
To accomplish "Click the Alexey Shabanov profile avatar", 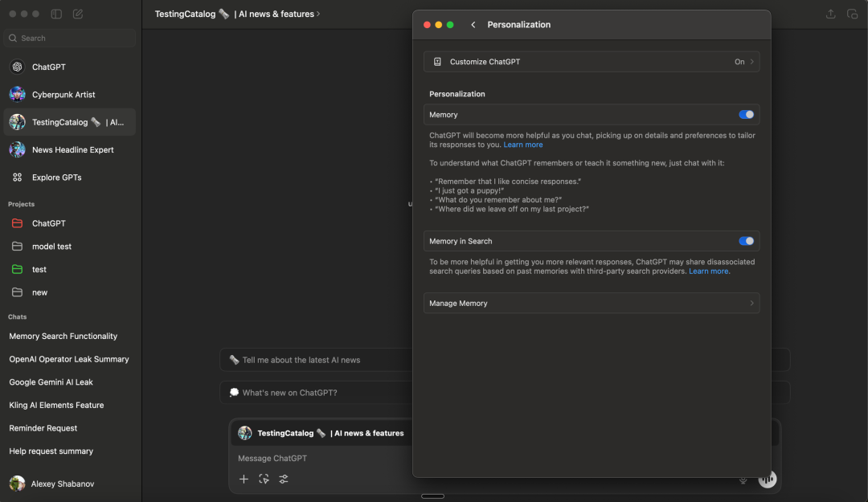I will [x=17, y=484].
